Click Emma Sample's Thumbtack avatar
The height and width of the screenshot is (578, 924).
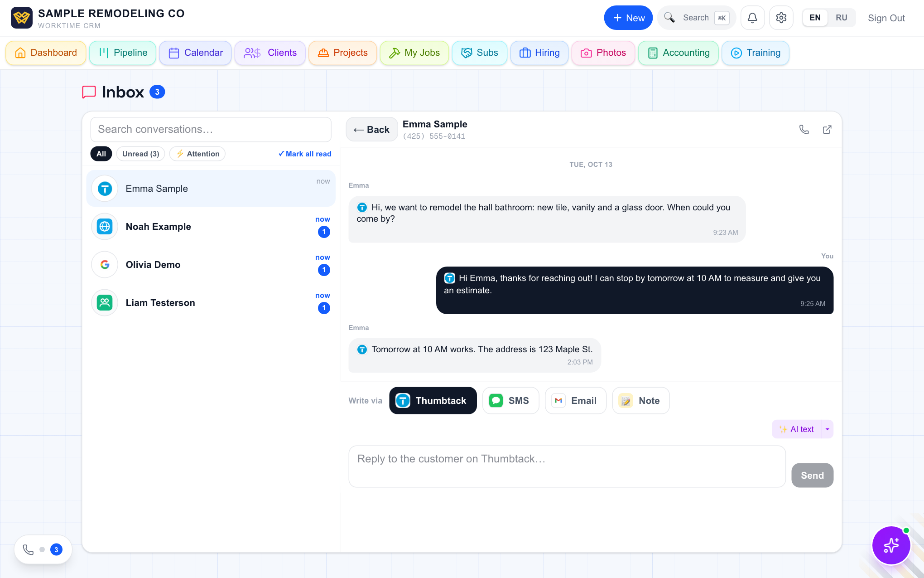point(105,189)
